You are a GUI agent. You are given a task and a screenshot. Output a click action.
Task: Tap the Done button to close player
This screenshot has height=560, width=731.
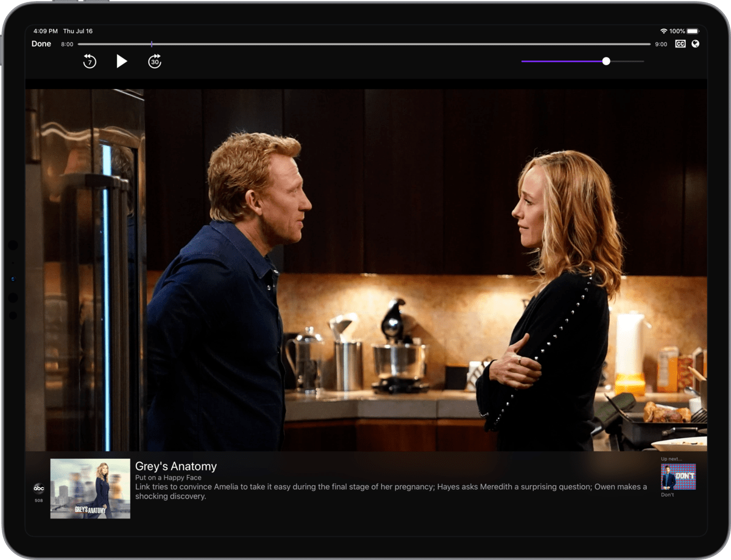coord(41,44)
